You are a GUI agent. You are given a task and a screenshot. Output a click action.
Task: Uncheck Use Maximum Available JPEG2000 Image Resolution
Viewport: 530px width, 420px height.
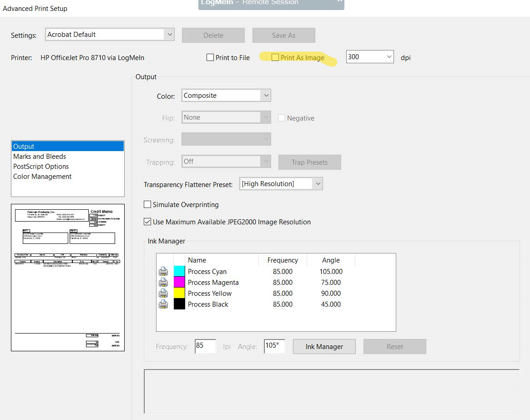click(x=147, y=222)
